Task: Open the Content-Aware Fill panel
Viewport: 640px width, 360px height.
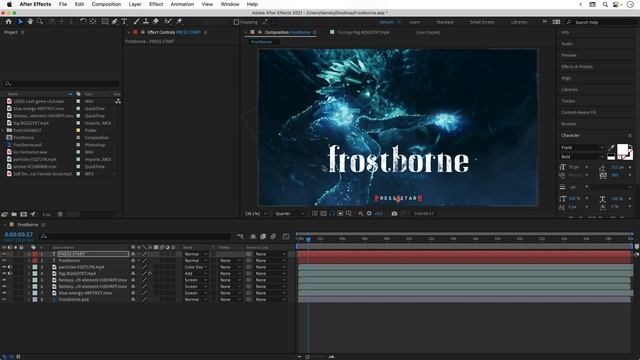Action: (x=578, y=112)
